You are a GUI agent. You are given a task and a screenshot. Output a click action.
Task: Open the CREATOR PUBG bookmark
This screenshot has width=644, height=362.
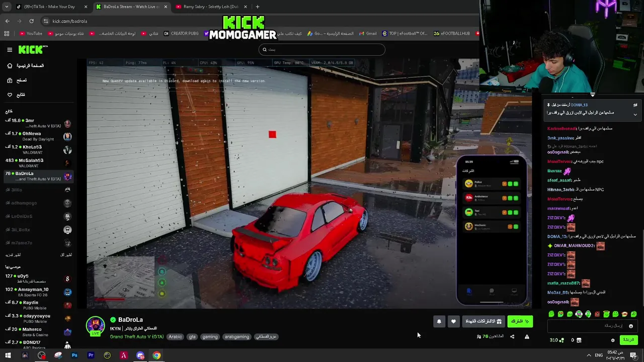coord(181,34)
